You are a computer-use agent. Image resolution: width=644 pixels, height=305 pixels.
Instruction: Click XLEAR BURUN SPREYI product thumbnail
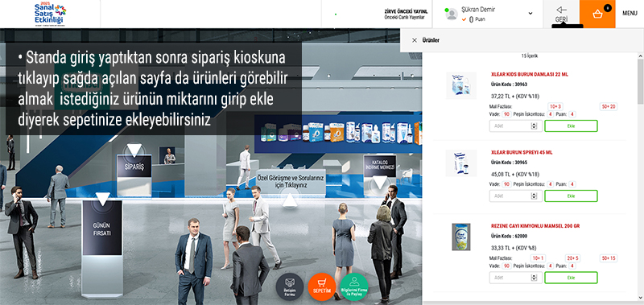461,163
